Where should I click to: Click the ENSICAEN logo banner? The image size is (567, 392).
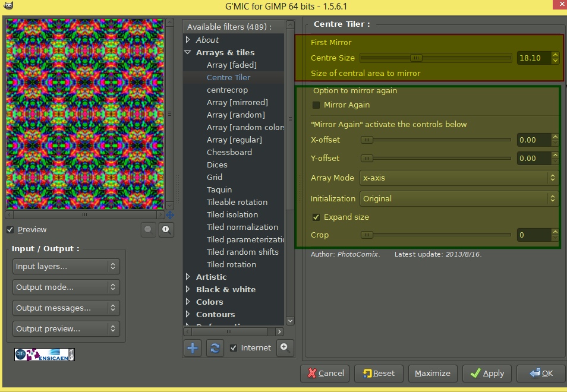pyautogui.click(x=45, y=355)
